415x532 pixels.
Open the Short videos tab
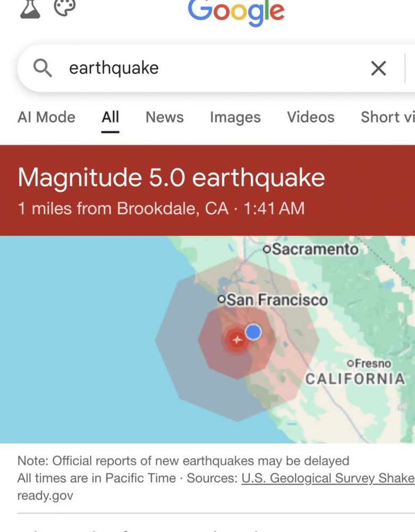[x=387, y=117]
